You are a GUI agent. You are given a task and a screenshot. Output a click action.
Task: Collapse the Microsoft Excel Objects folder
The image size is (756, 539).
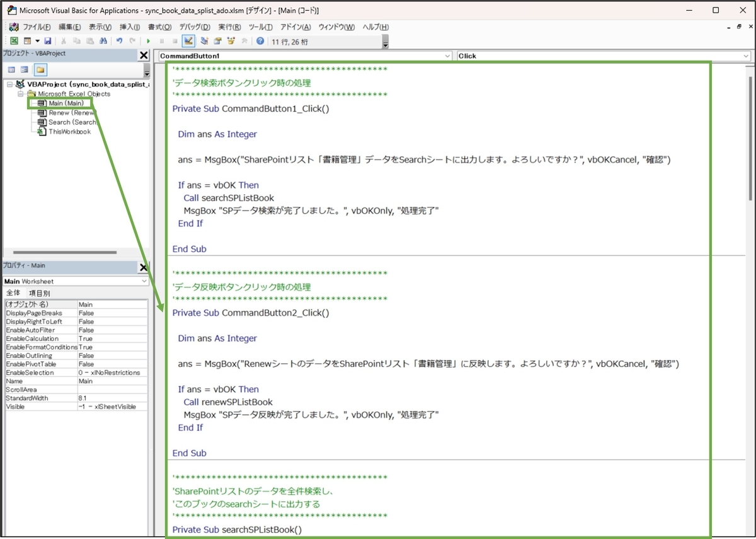tap(21, 94)
